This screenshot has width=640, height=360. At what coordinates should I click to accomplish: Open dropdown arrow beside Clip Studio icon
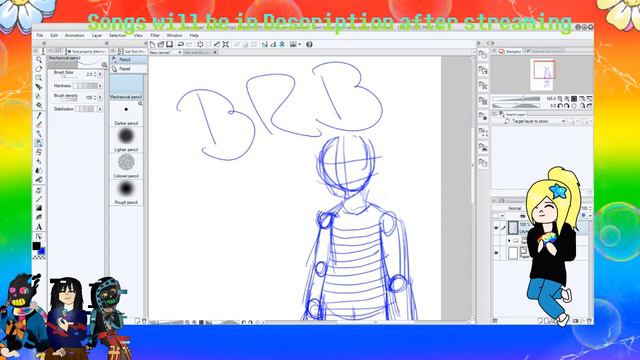tap(300, 44)
